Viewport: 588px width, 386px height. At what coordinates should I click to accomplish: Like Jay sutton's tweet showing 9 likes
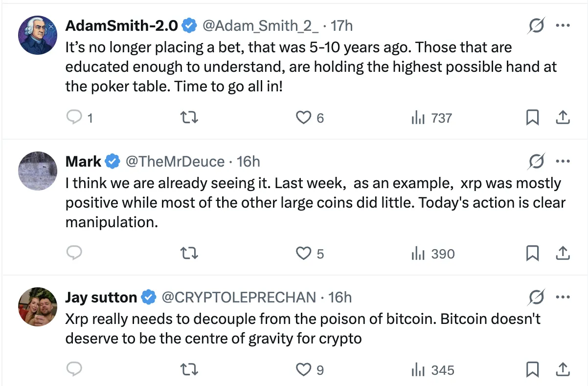click(303, 370)
